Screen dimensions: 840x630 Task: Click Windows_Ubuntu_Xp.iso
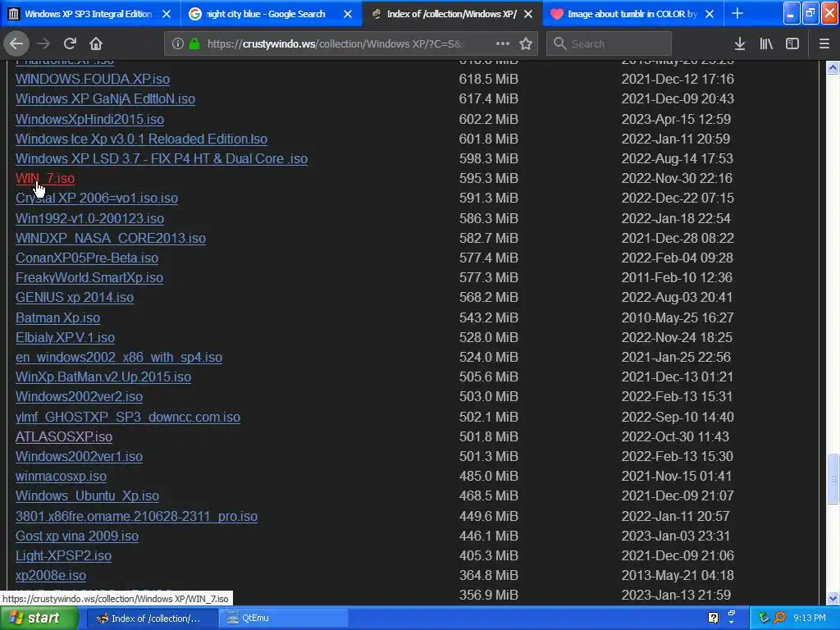point(87,496)
